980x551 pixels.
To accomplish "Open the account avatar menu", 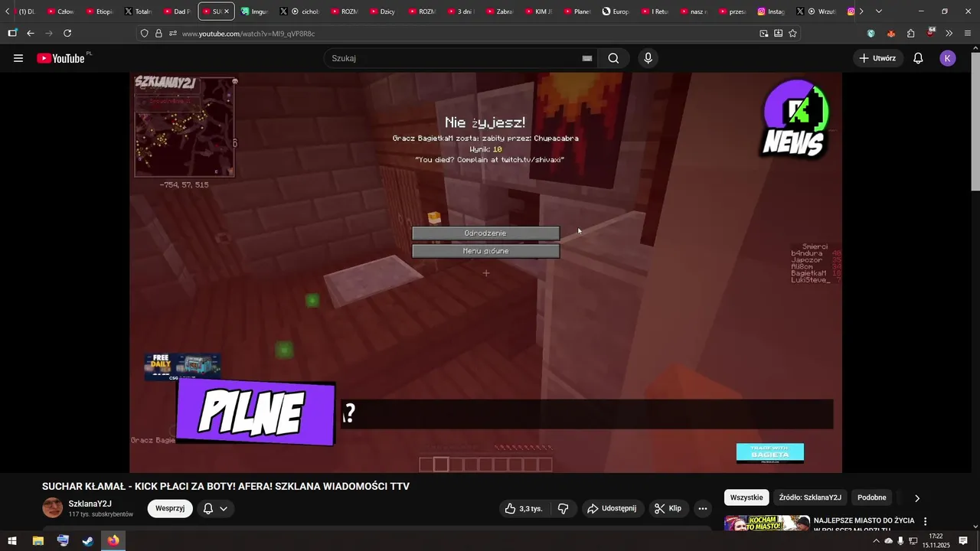I will (x=948, y=58).
